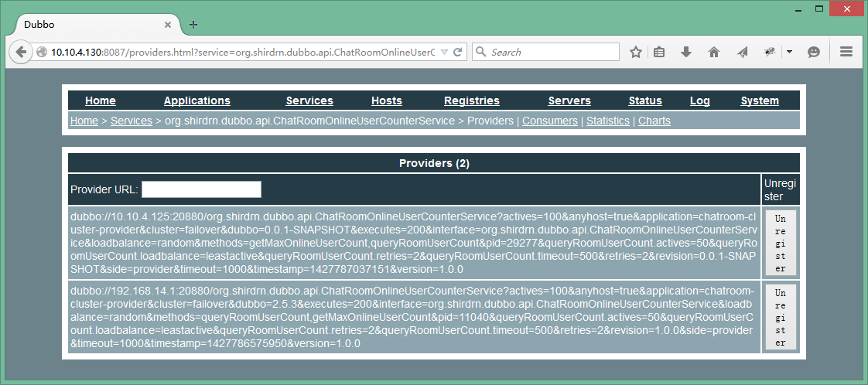Open the bookmarks list icon
Screen dimensions: 868x385
pos(659,52)
